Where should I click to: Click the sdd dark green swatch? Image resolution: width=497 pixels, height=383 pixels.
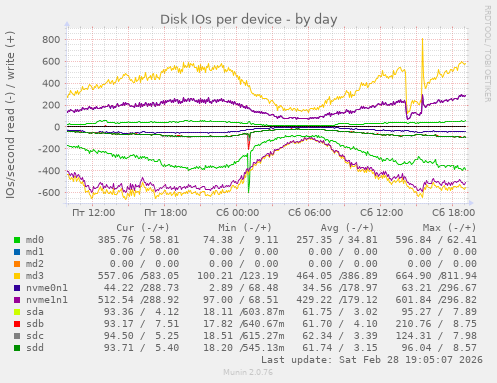[x=17, y=348]
